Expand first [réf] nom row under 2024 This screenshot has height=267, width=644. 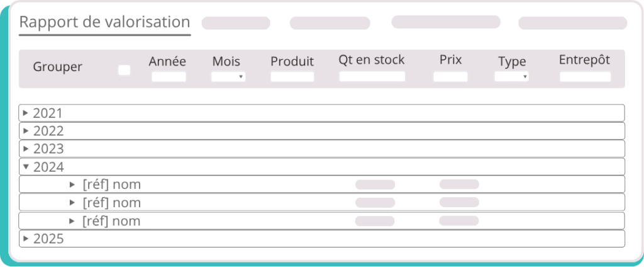[72, 185]
